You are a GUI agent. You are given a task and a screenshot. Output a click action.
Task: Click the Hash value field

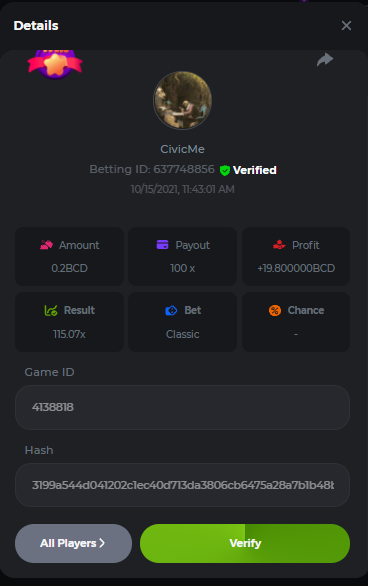[182, 485]
